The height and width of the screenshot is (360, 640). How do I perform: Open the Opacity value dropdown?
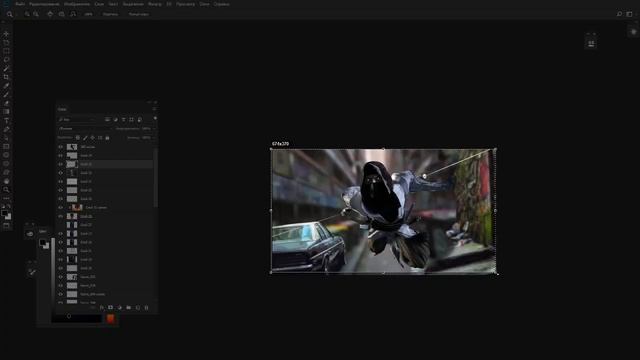click(153, 129)
